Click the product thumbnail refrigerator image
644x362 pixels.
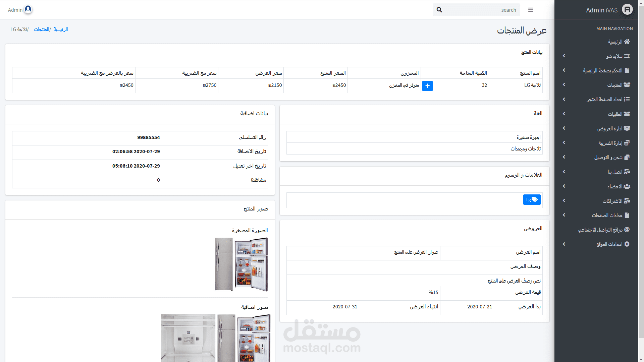[x=241, y=264]
